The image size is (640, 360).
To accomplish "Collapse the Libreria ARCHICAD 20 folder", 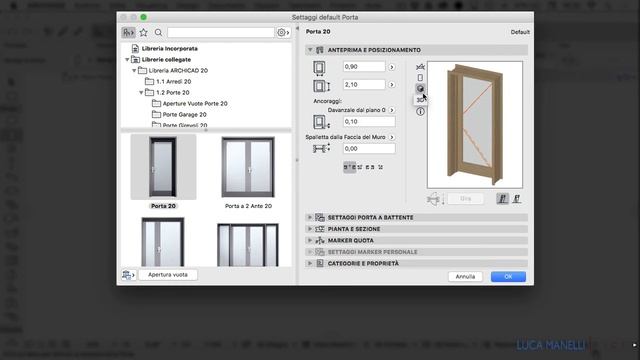I will coord(134,71).
